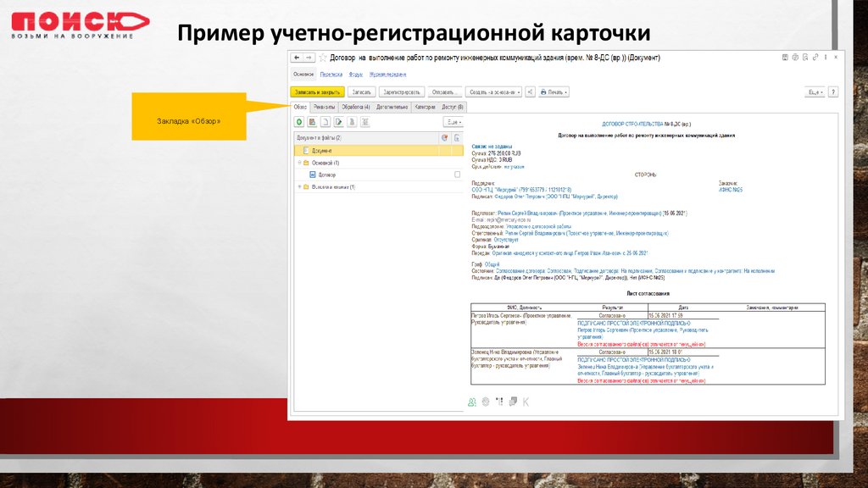The width and height of the screenshot is (868, 488).
Task: Click the second ПОДПИСАНО ПРОСТОЙ ЭЛЕКТРОННОЙ ПОДПИСЬЮ link
Action: [634, 359]
